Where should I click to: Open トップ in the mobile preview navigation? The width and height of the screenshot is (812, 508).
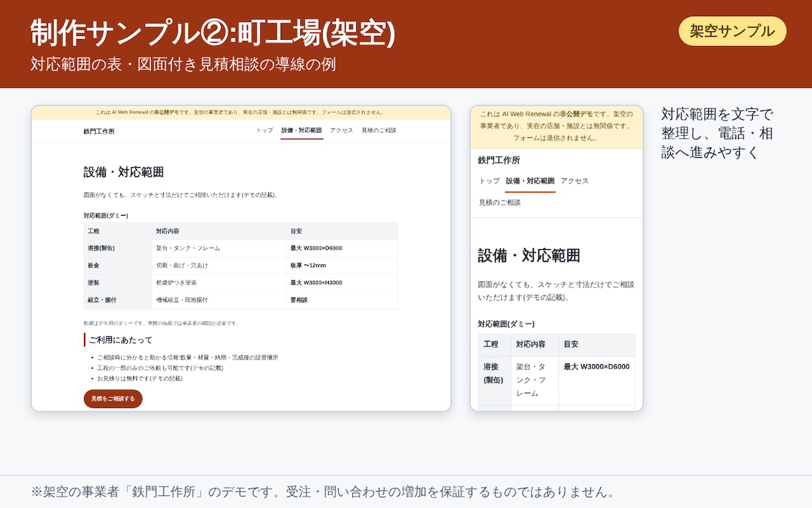tap(489, 181)
